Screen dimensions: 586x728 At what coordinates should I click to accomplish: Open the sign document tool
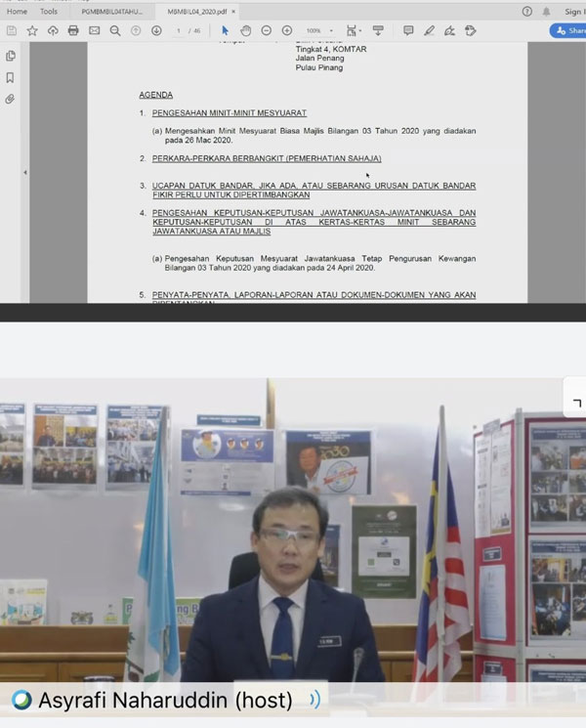[449, 30]
